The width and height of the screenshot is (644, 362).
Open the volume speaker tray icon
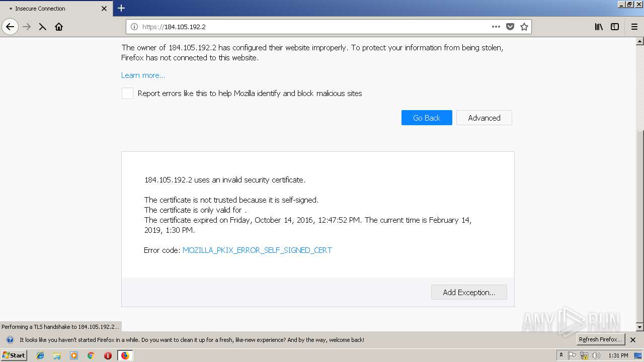tap(596, 355)
